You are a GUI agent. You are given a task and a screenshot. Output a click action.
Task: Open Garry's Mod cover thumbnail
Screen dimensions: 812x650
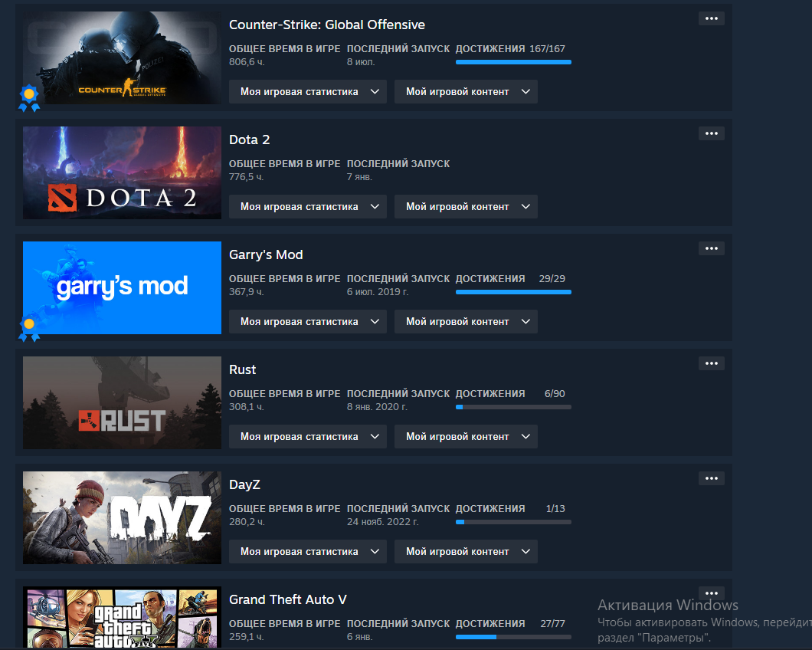pos(123,287)
